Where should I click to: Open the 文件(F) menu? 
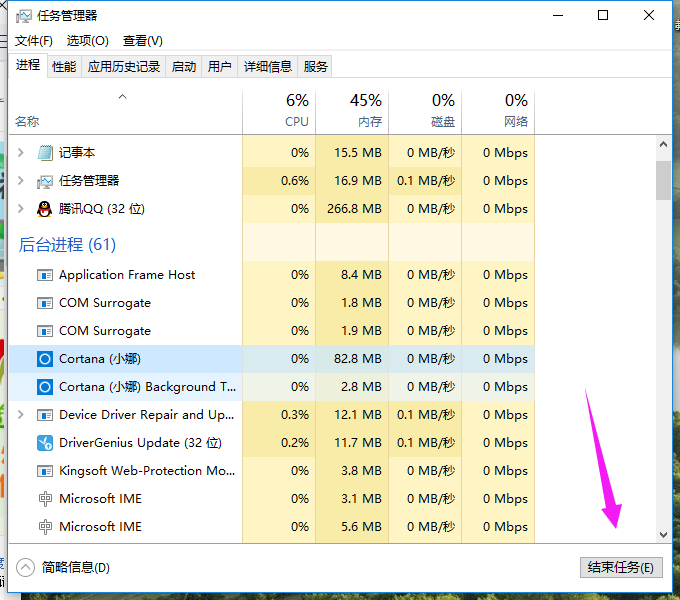click(x=34, y=41)
